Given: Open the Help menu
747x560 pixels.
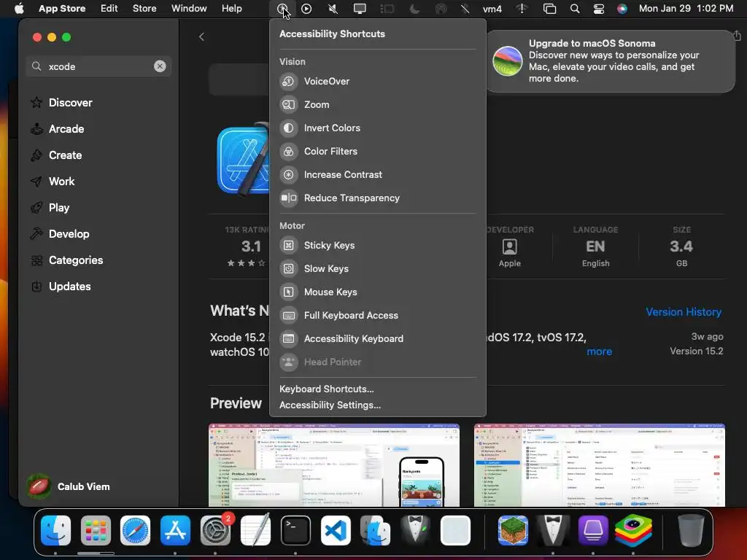Looking at the screenshot, I should (x=232, y=9).
